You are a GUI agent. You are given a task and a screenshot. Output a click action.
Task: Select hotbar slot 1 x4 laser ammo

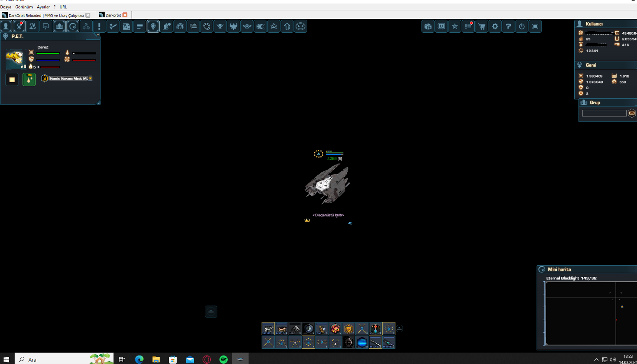268,329
